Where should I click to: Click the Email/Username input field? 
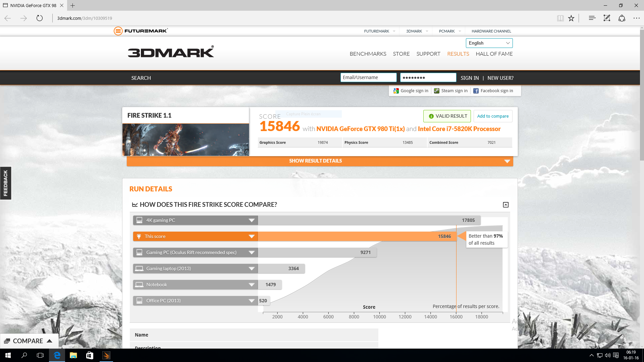[x=368, y=77]
